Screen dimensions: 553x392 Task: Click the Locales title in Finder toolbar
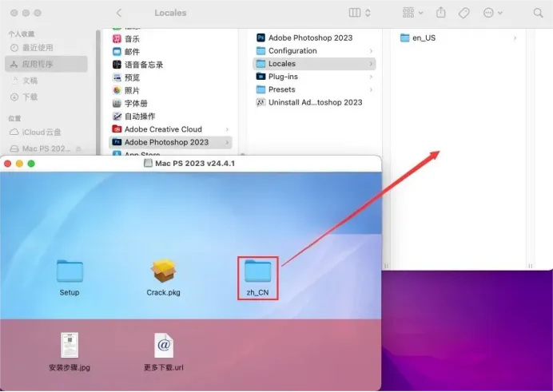[170, 13]
